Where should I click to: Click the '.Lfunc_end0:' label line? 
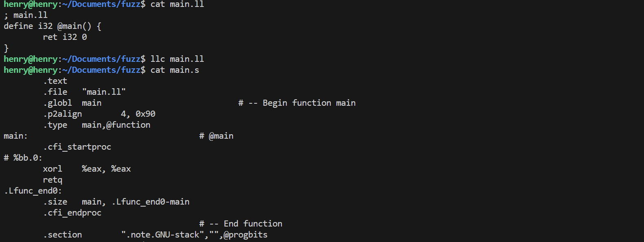[x=33, y=191]
